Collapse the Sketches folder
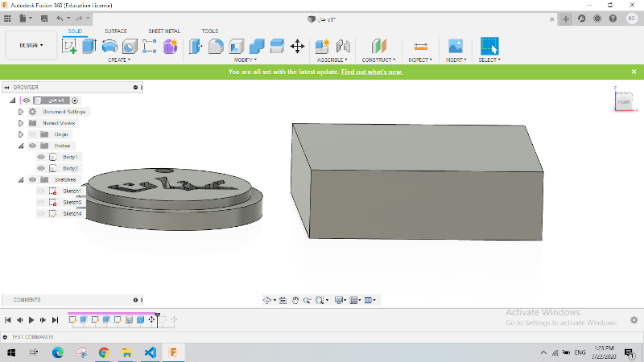644x362 pixels. [21, 179]
